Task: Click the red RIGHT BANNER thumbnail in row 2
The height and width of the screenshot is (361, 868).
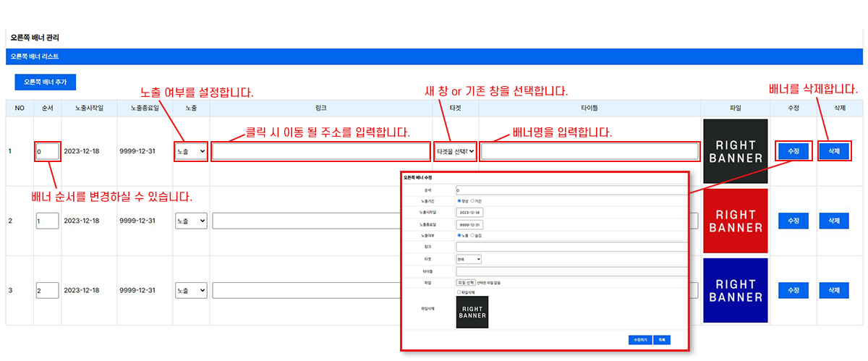Action: point(735,221)
